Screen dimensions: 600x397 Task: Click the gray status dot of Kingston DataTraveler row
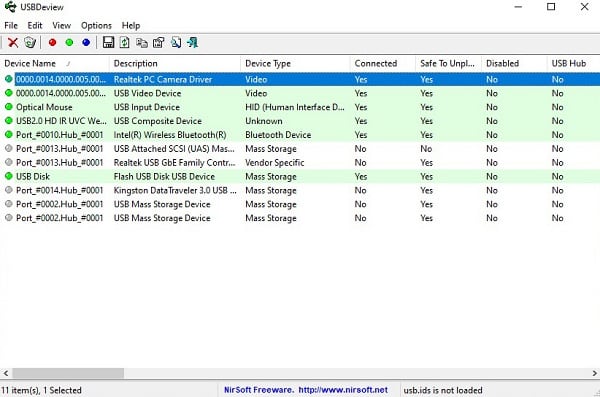(x=9, y=190)
